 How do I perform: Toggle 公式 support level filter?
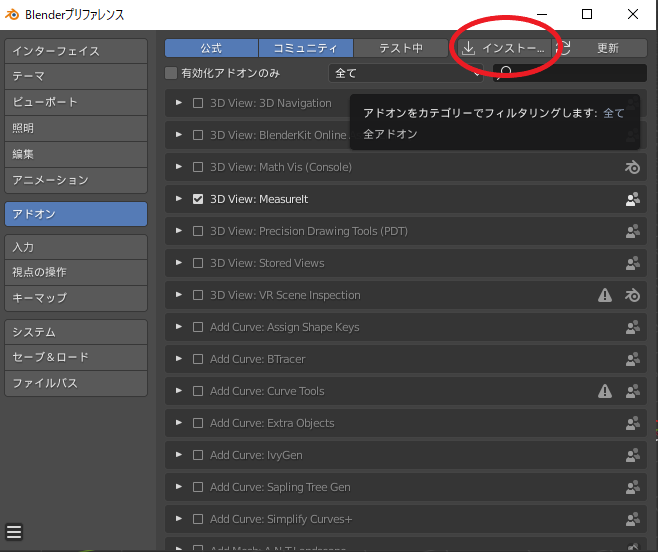[211, 48]
